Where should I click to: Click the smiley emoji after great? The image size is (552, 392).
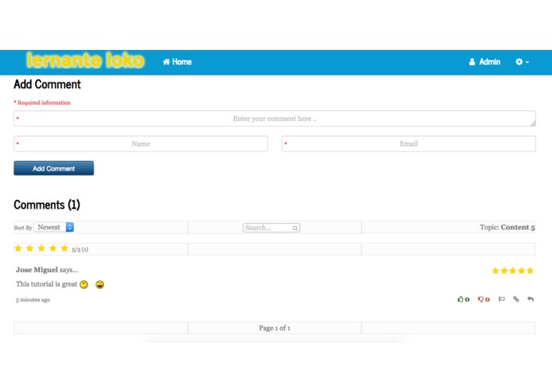click(83, 284)
